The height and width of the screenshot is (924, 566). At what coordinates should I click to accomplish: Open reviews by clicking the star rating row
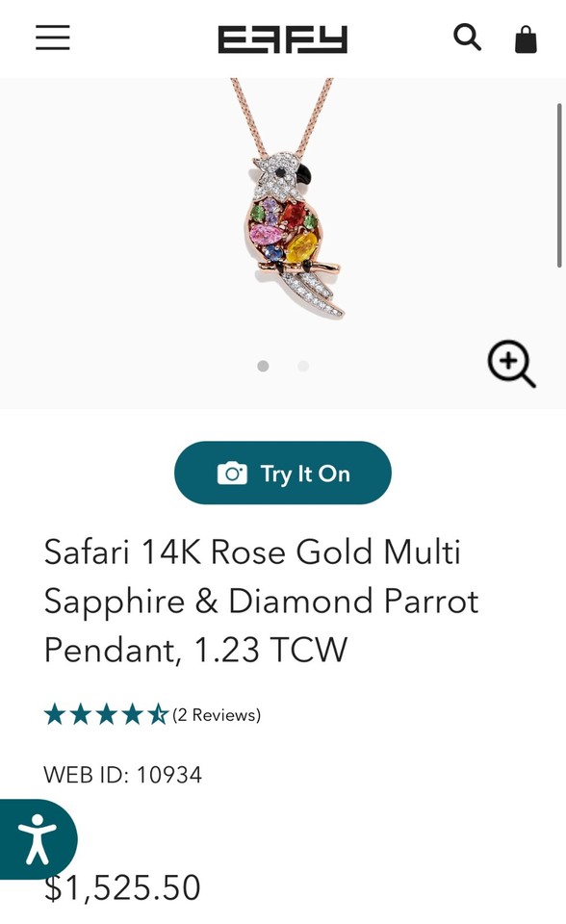(x=106, y=713)
